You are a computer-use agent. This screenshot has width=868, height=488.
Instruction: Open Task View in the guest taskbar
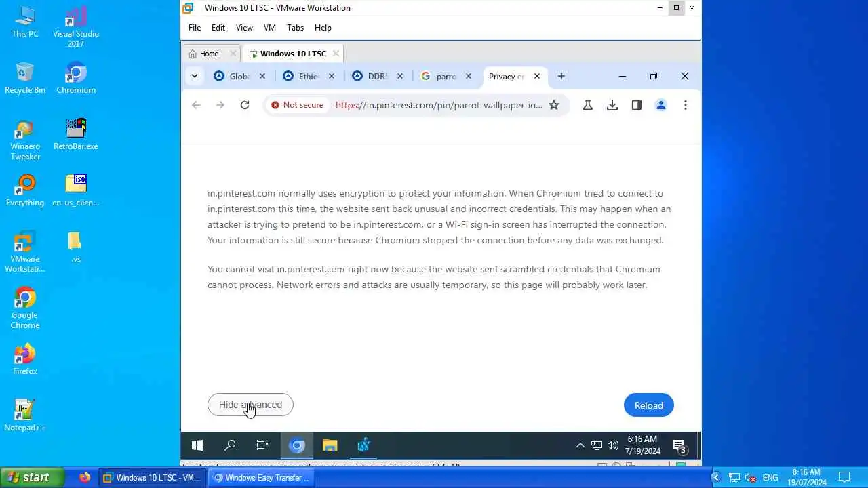[262, 445]
